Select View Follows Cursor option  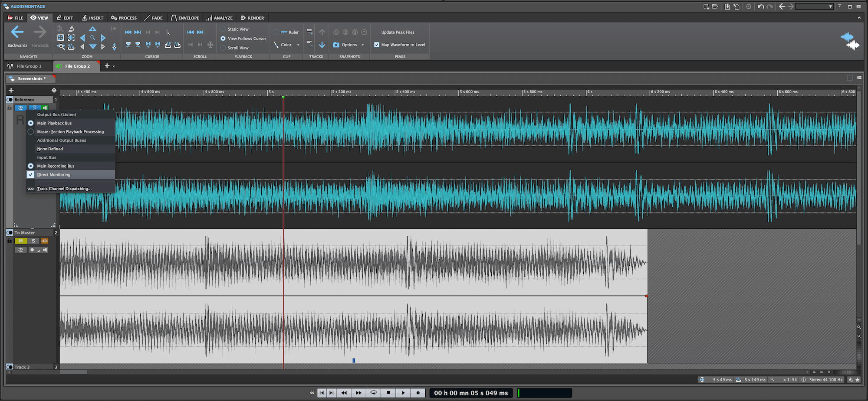243,39
